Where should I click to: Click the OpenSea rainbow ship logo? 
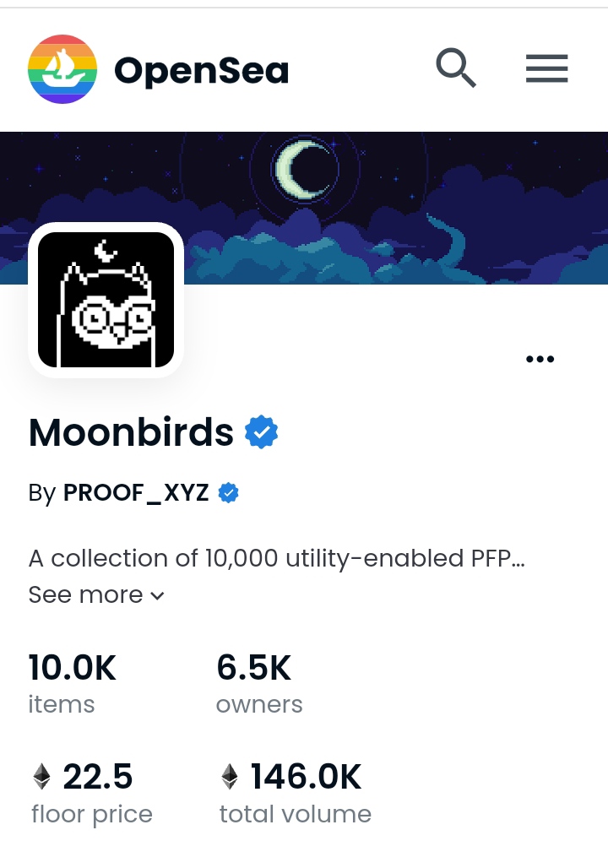tap(62, 69)
